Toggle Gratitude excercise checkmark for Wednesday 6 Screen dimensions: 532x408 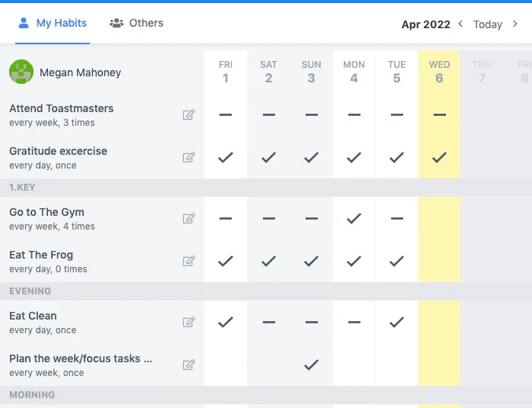click(x=439, y=158)
